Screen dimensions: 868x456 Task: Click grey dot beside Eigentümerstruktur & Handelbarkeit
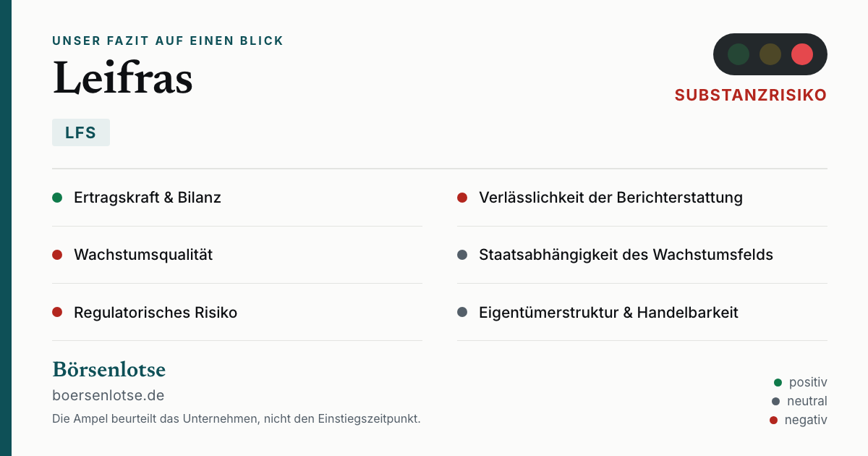coord(462,313)
